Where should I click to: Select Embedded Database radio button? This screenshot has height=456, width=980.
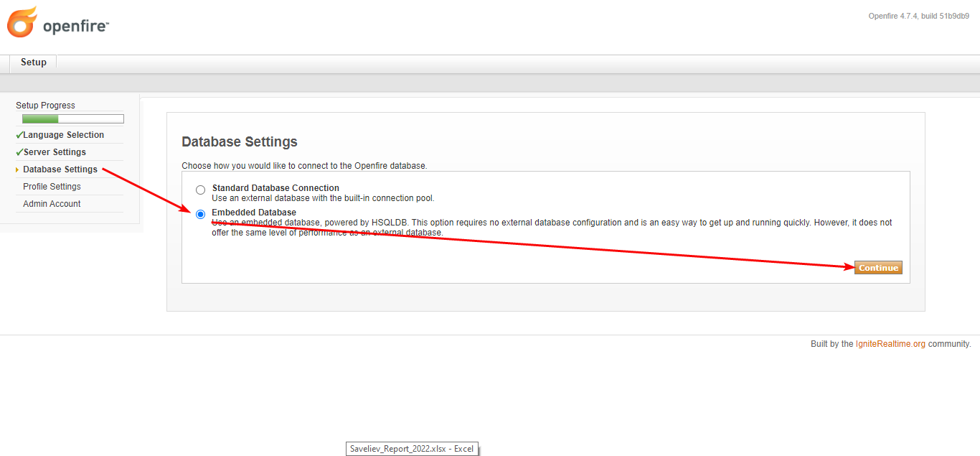click(200, 214)
